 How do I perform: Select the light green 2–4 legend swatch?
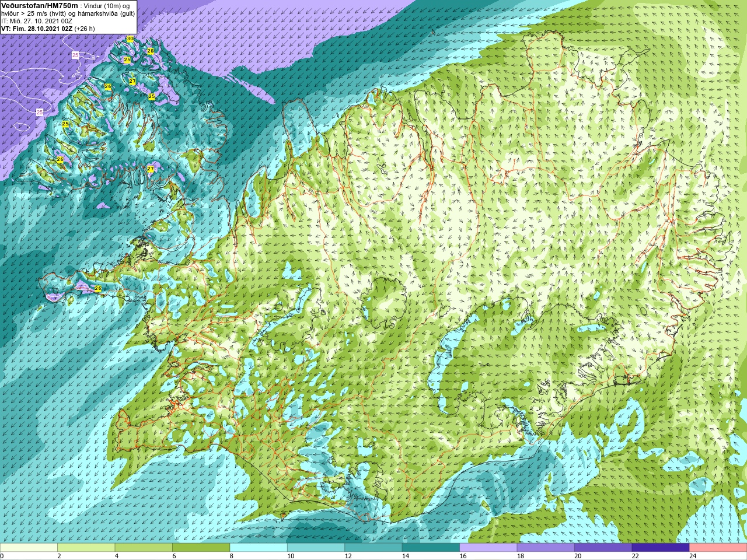coord(86,548)
